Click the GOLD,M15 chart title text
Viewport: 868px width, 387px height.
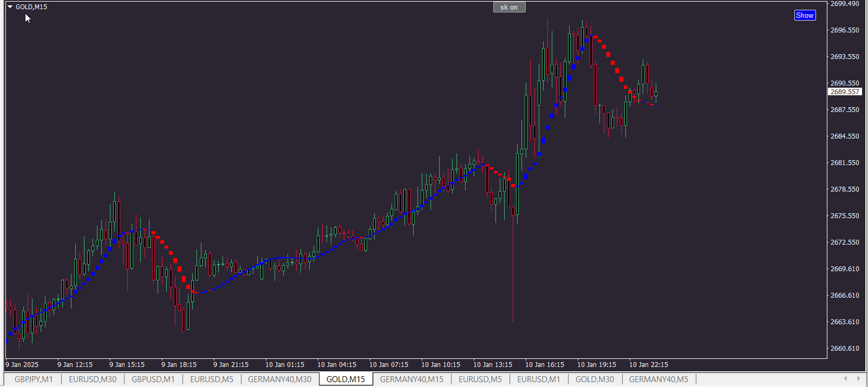pos(31,7)
